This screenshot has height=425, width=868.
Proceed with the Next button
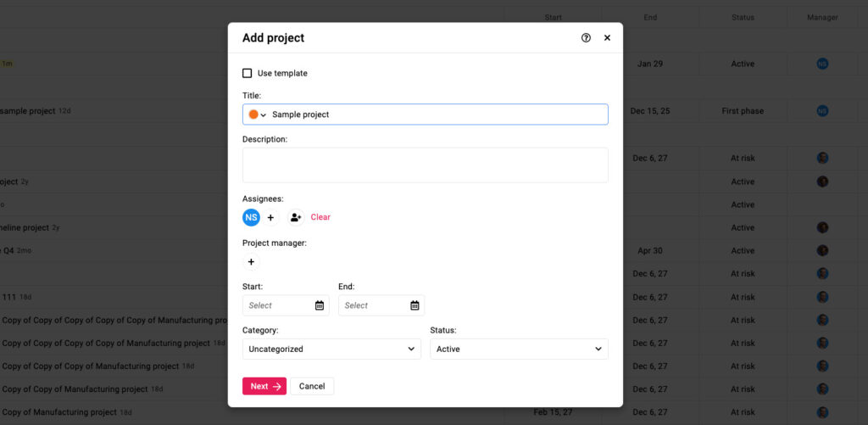tap(264, 386)
